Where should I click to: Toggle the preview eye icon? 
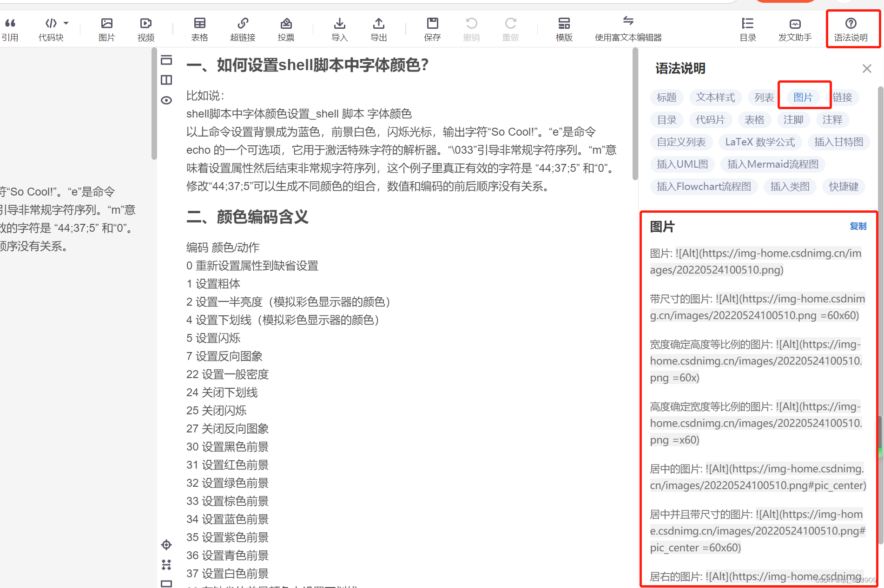166,100
